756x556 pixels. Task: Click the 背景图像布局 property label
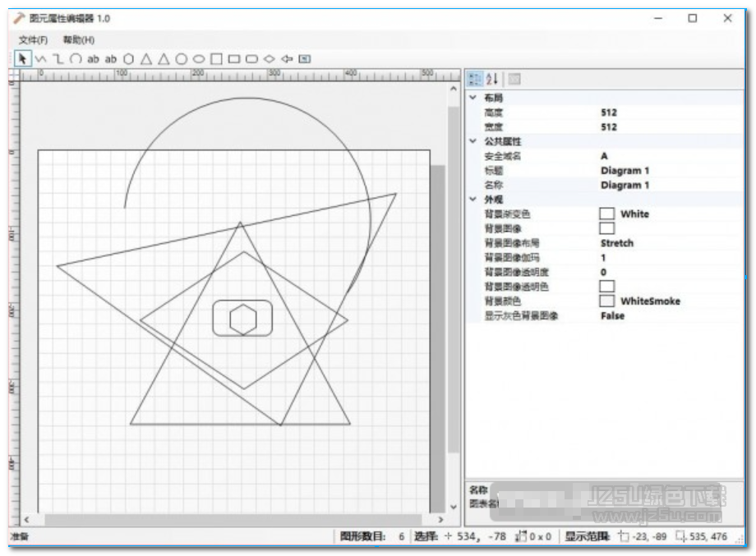coord(512,243)
